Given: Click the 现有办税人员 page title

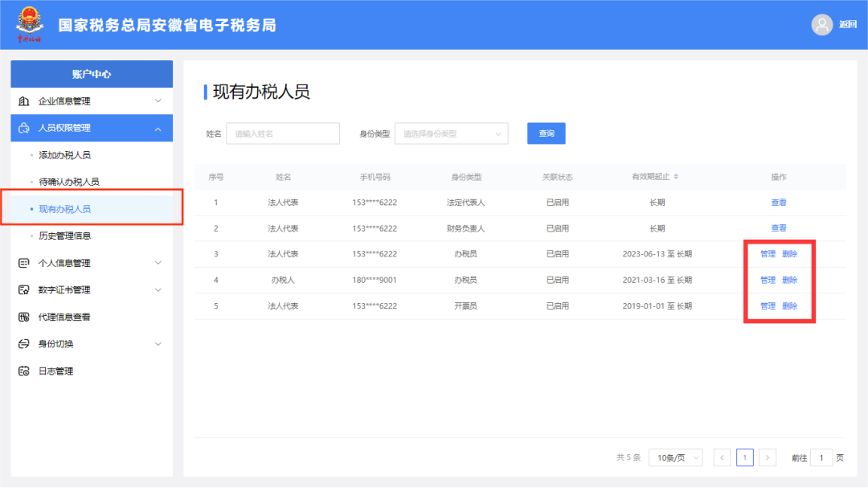Looking at the screenshot, I should click(260, 92).
